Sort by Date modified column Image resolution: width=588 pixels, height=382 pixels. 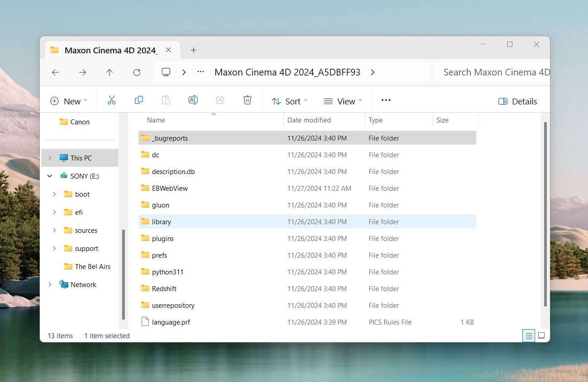pos(324,120)
